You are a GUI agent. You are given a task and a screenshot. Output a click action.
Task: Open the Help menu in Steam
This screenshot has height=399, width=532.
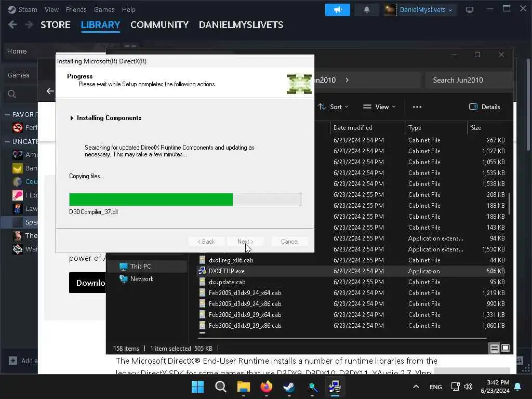pos(129,9)
